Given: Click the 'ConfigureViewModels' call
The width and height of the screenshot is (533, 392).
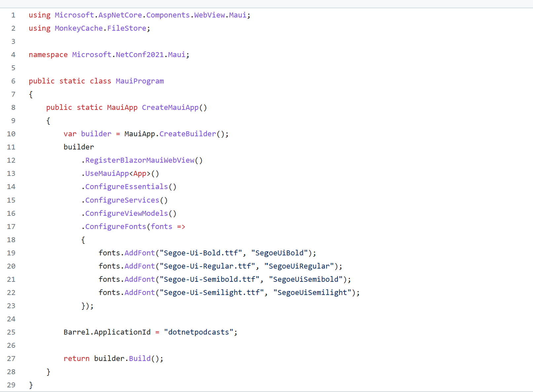Looking at the screenshot, I should 127,213.
